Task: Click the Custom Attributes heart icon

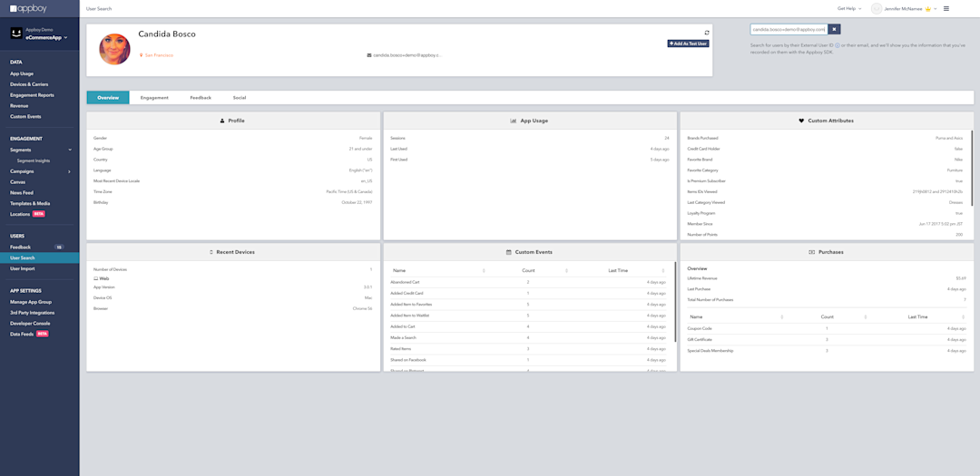Action: point(801,121)
